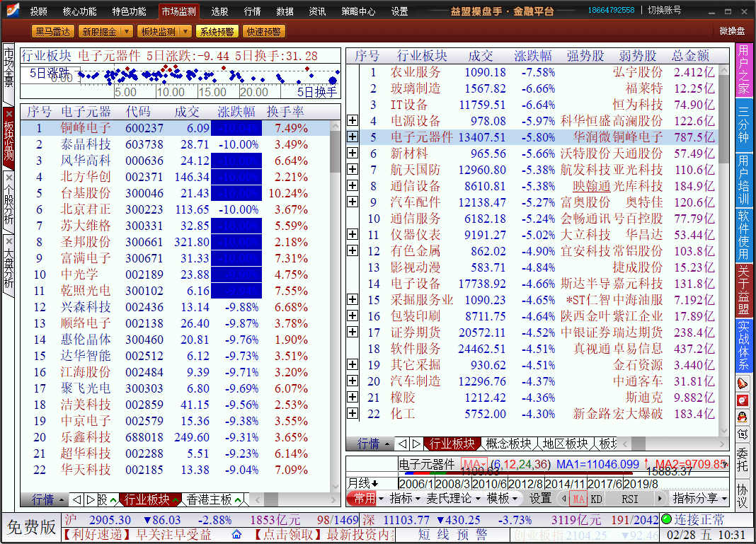Click the stock list vertical scrollbar thumb
The height and width of the screenshot is (544, 756).
[x=336, y=152]
